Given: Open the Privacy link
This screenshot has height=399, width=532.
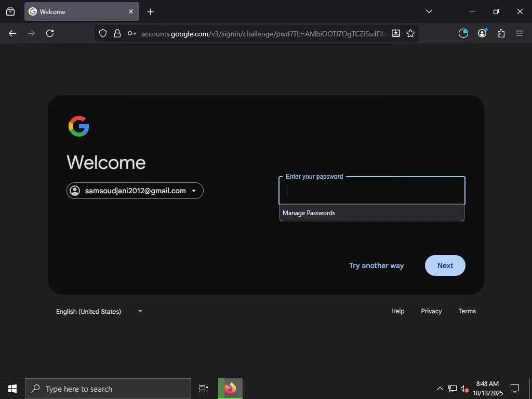Looking at the screenshot, I should point(431,311).
